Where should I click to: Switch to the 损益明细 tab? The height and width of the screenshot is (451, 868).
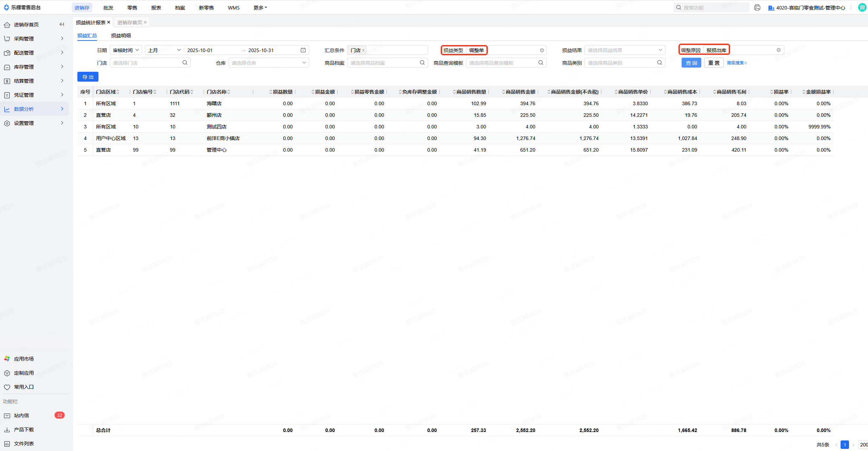[121, 36]
